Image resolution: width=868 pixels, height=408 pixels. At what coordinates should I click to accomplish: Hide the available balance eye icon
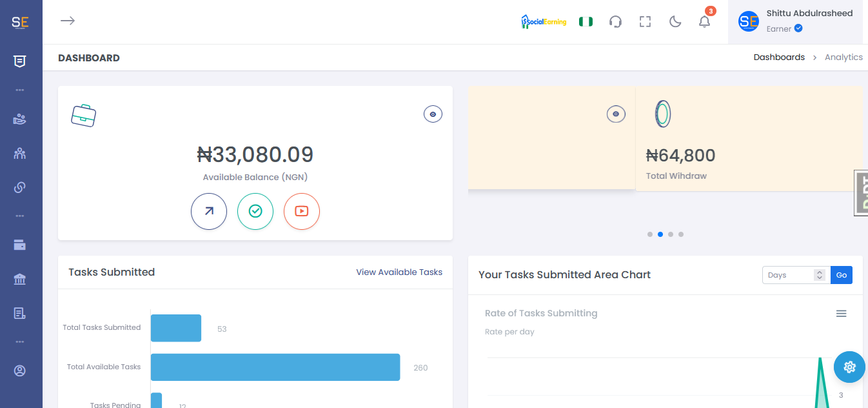pyautogui.click(x=433, y=114)
